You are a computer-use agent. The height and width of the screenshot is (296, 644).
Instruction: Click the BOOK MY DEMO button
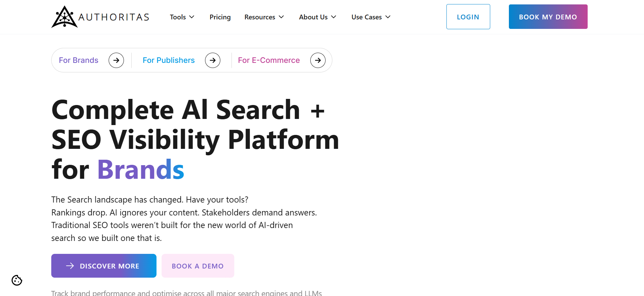(x=548, y=16)
